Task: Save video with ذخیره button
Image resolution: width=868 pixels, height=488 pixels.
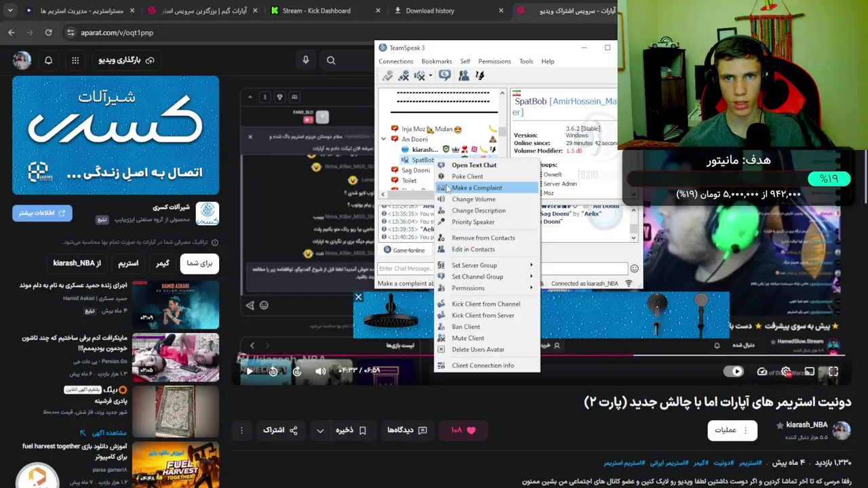Action: pos(353,430)
